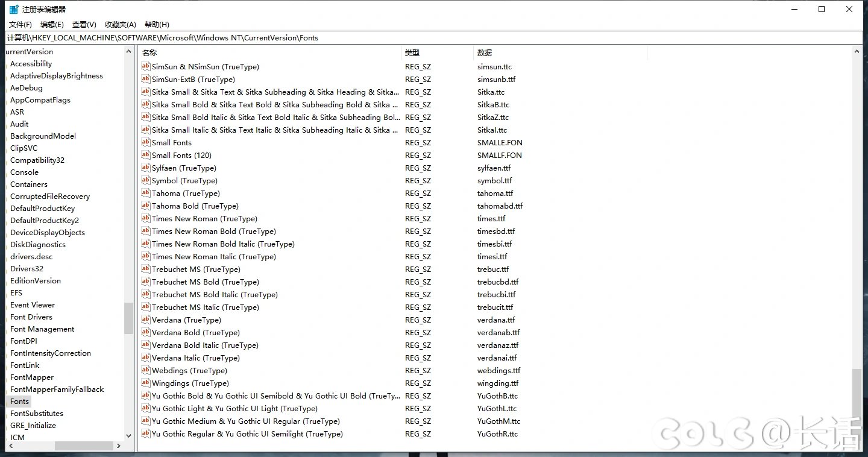Select the FontIntensityCorrection key
The height and width of the screenshot is (457, 868).
click(51, 353)
